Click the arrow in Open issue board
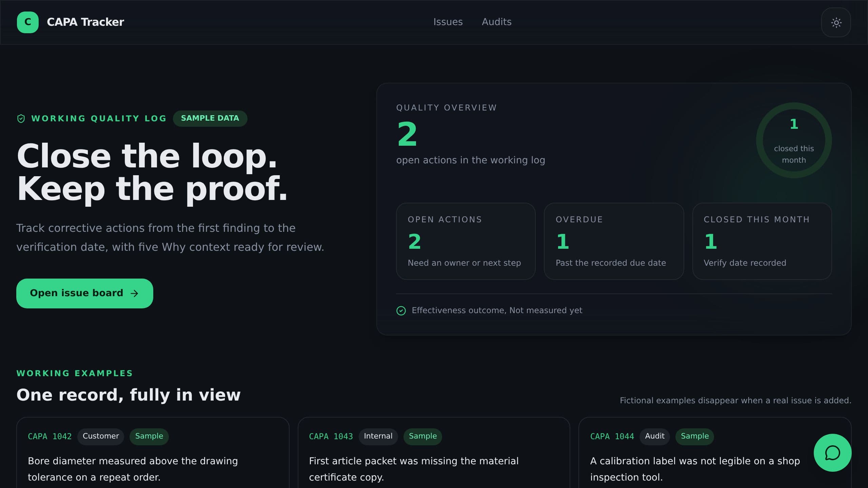This screenshot has width=868, height=488. click(135, 293)
